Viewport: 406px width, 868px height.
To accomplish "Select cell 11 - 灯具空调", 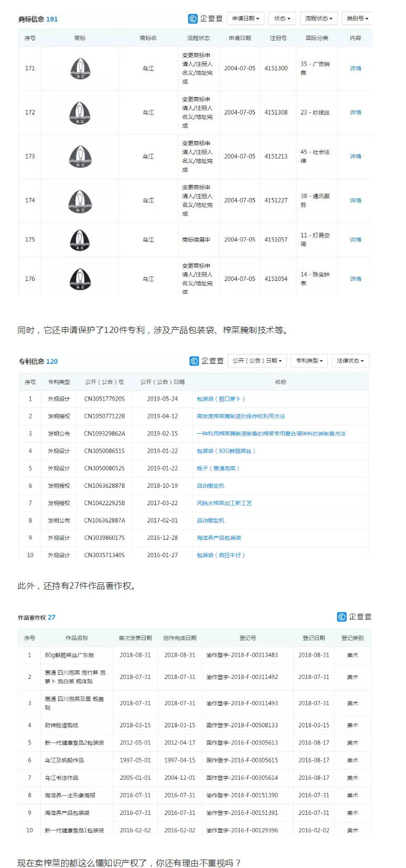I will click(315, 239).
